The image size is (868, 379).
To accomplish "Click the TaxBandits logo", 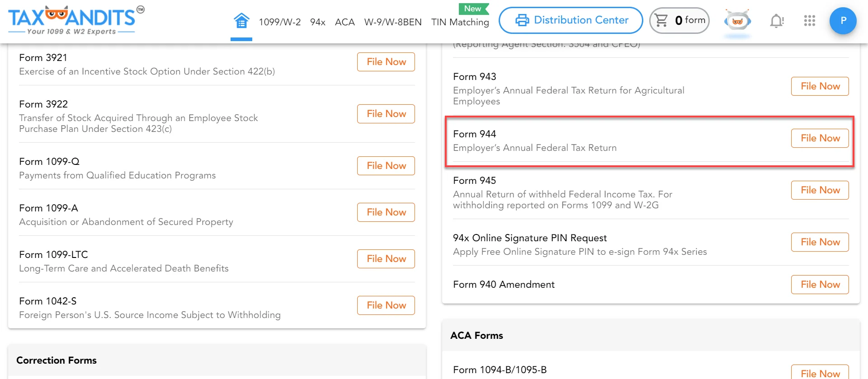I will (76, 20).
